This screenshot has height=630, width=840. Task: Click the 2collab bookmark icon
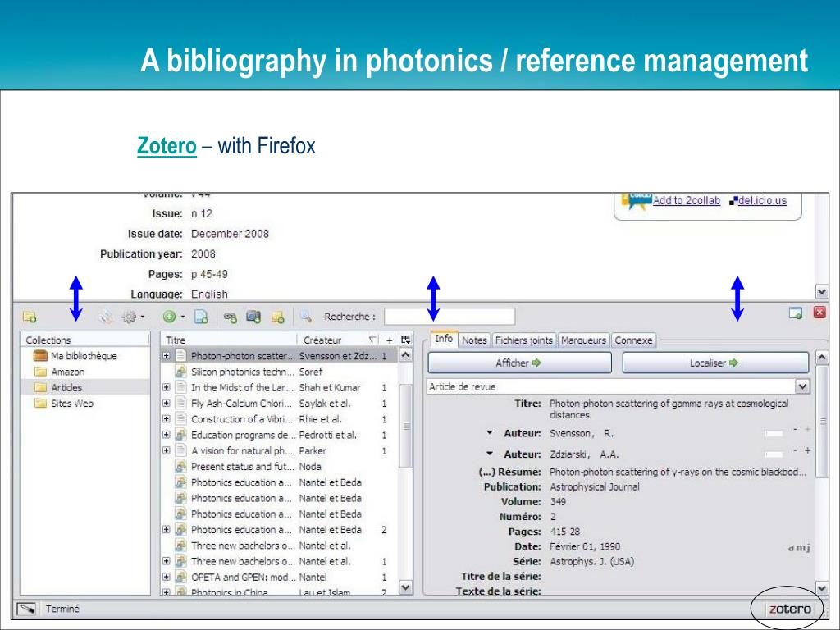coord(636,200)
